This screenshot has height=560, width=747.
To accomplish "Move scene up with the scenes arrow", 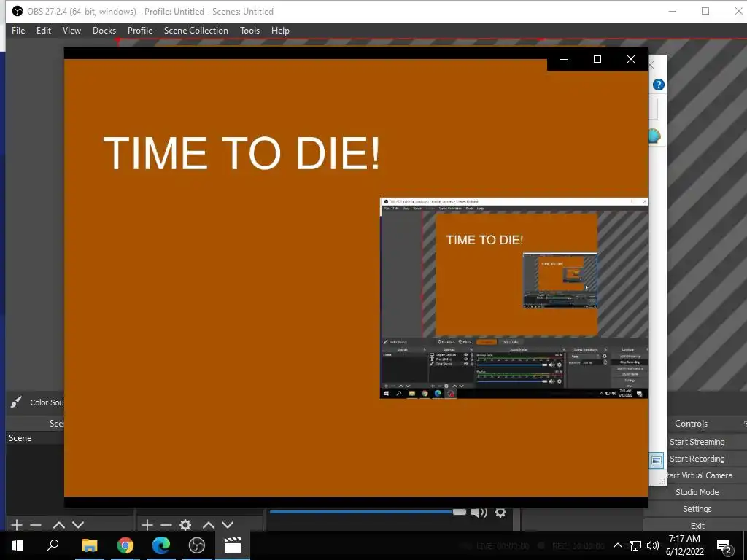I will point(58,525).
